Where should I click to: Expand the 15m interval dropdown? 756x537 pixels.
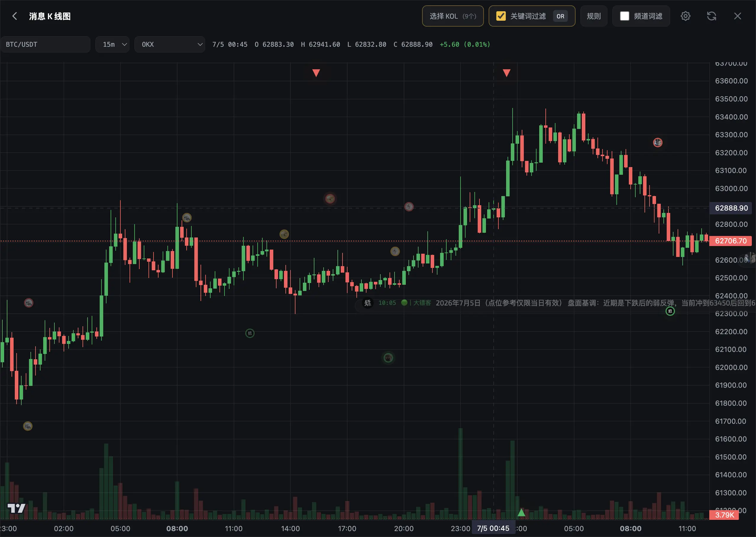112,44
